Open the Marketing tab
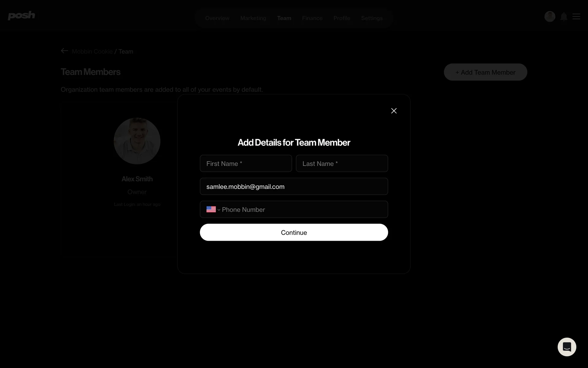The height and width of the screenshot is (368, 588). tap(253, 18)
